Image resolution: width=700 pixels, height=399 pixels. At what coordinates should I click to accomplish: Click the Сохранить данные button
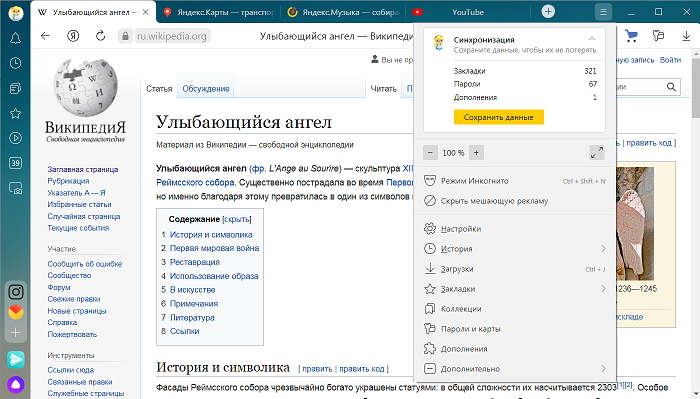pos(499,117)
